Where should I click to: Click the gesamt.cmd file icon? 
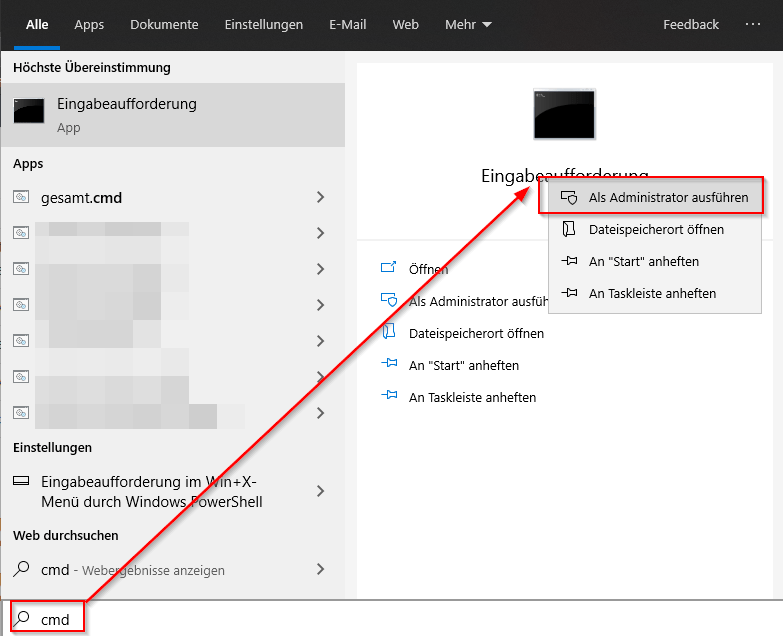(21, 198)
